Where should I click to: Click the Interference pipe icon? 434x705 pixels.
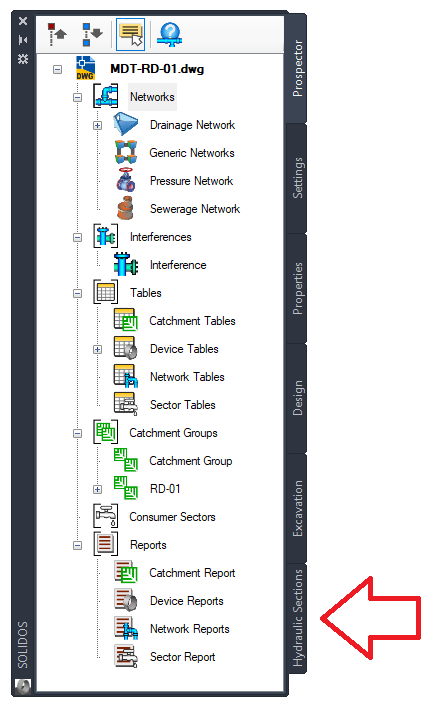click(126, 264)
